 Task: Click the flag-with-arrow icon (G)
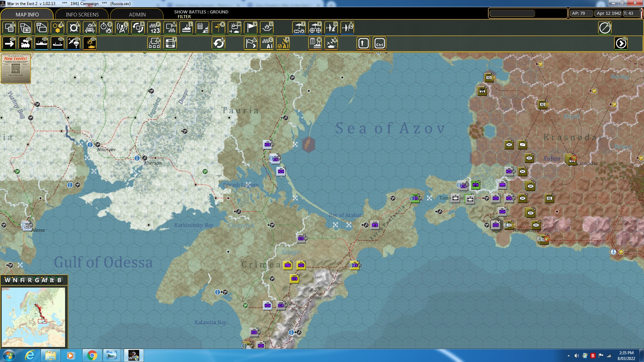(251, 44)
